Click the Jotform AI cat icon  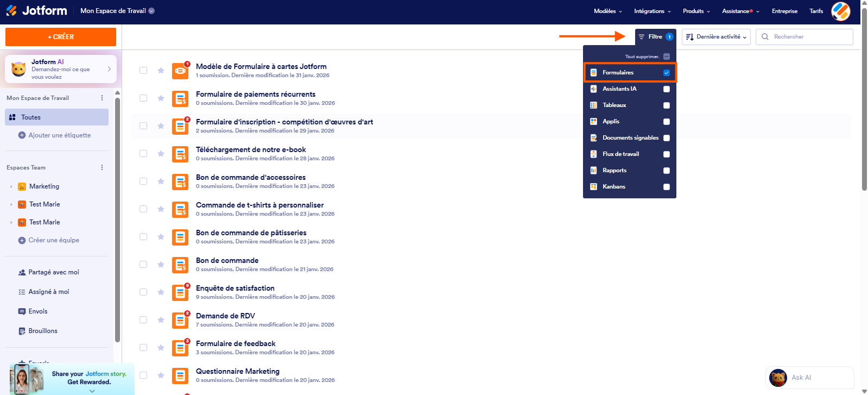18,69
